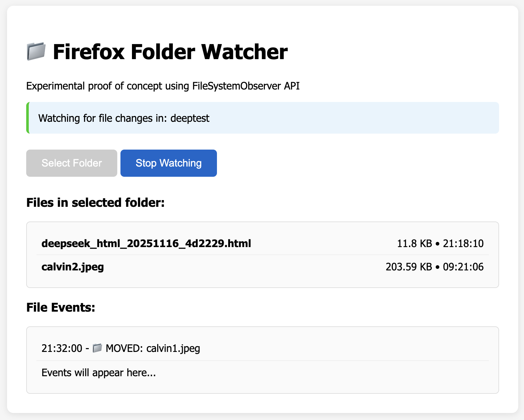This screenshot has height=420, width=524.
Task: Select the deepseek_html_20251116_4d2229.html file name
Action: (146, 244)
